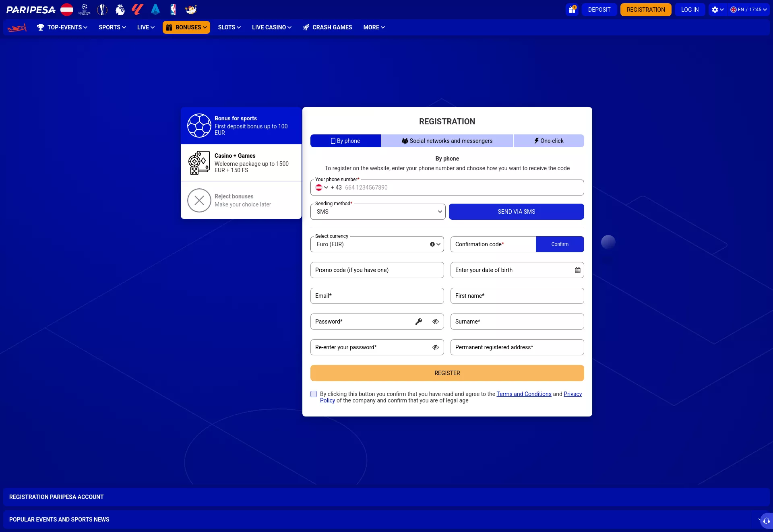Viewport: 773px width, 532px height.
Task: Click the Confirmation code field
Action: click(x=493, y=244)
